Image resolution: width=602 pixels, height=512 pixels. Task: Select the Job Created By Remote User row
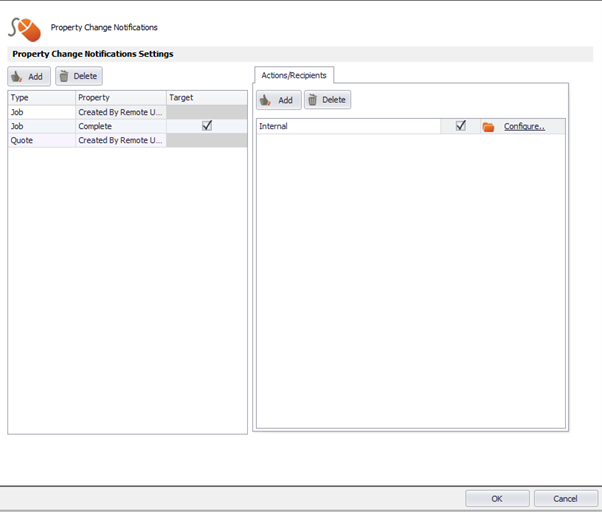point(127,112)
